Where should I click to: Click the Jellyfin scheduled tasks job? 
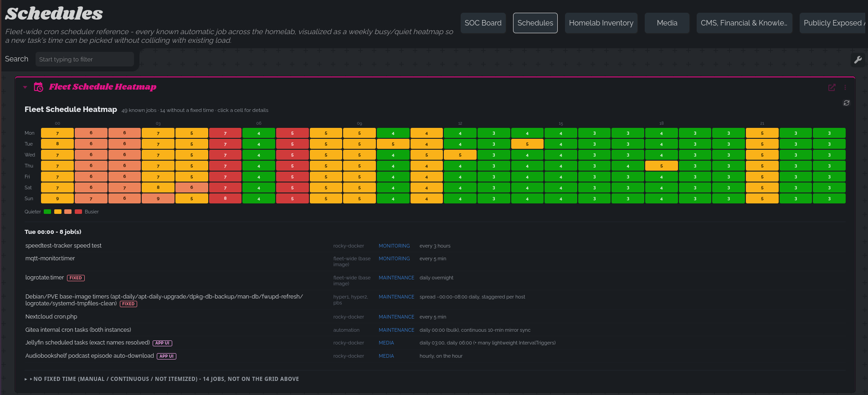click(x=87, y=343)
